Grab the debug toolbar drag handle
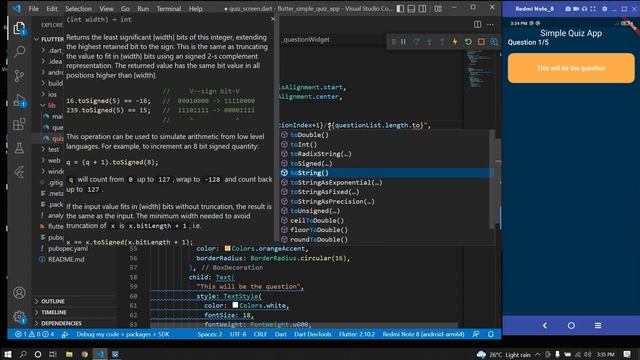The image size is (640, 360). point(393,42)
